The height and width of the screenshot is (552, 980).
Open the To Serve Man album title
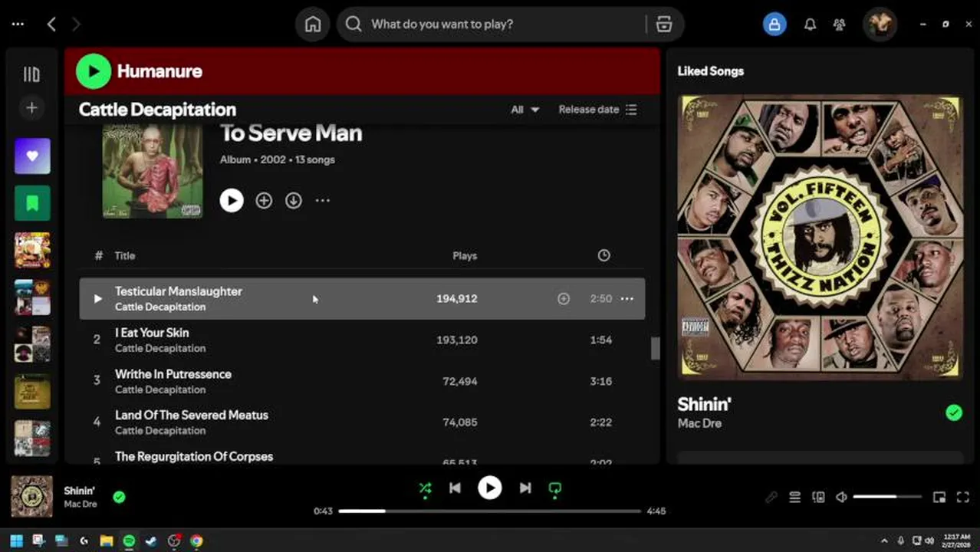[291, 133]
